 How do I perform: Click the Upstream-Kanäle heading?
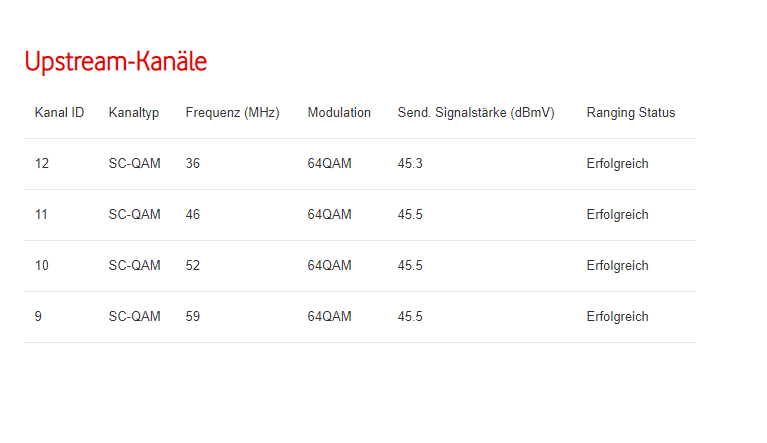pyautogui.click(x=115, y=62)
